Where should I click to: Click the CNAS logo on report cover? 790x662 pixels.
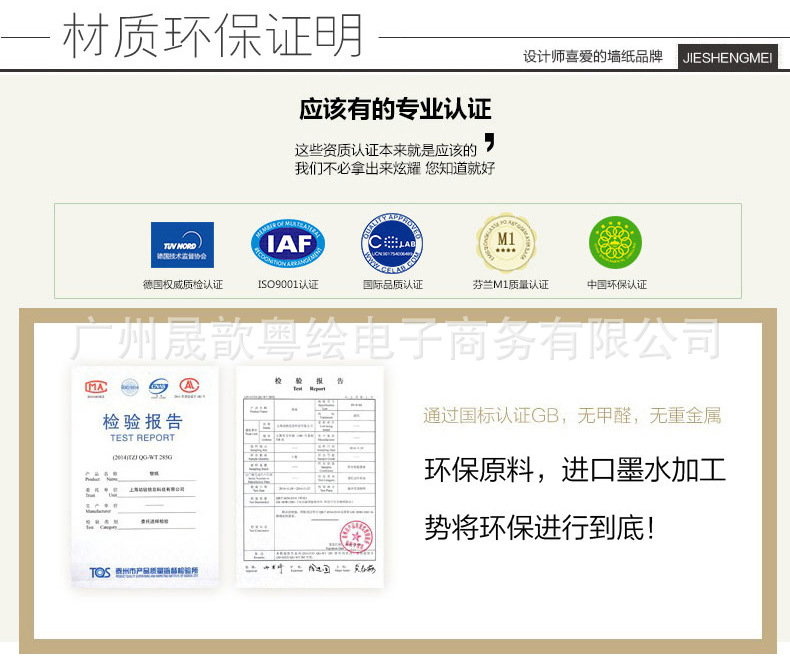coord(159,387)
